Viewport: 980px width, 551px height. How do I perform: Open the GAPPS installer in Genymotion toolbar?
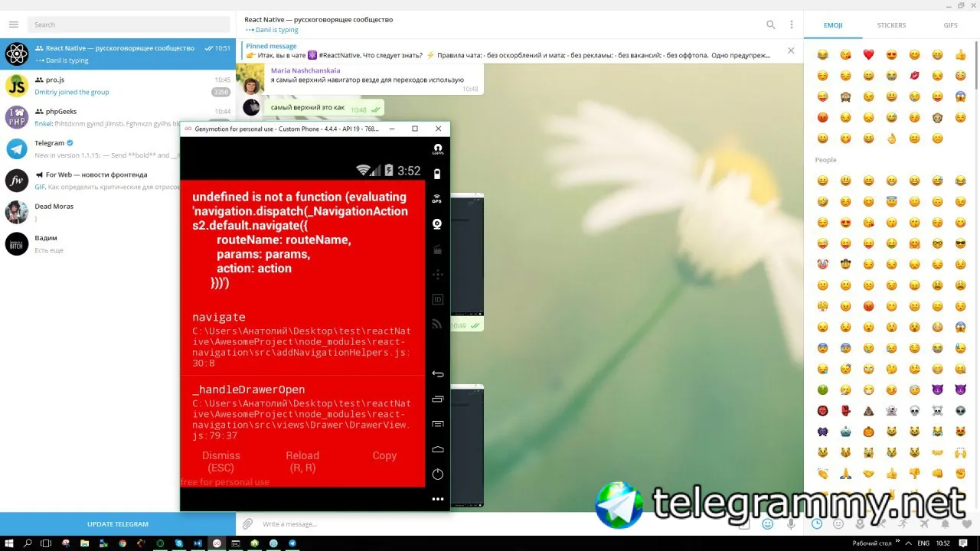[x=438, y=149]
